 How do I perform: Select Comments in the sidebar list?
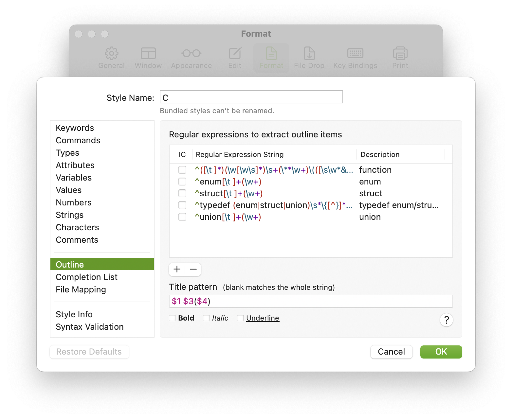tap(102, 240)
